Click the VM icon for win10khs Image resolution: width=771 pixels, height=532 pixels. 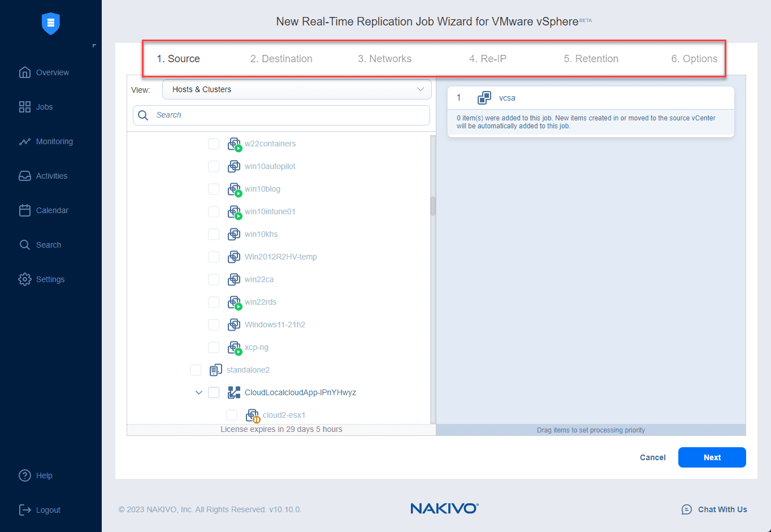[234, 234]
